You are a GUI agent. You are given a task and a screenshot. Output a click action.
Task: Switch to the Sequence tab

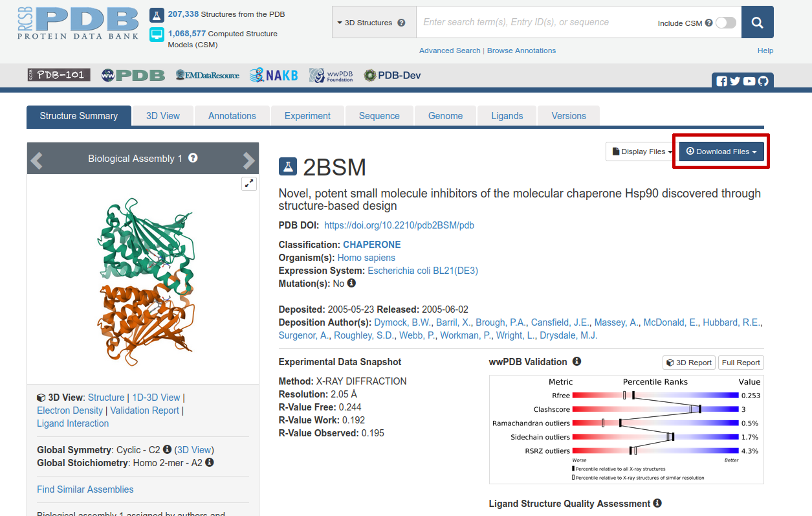click(x=379, y=116)
